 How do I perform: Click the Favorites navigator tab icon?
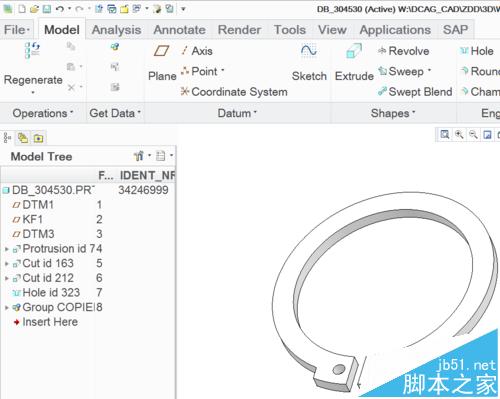(x=38, y=138)
